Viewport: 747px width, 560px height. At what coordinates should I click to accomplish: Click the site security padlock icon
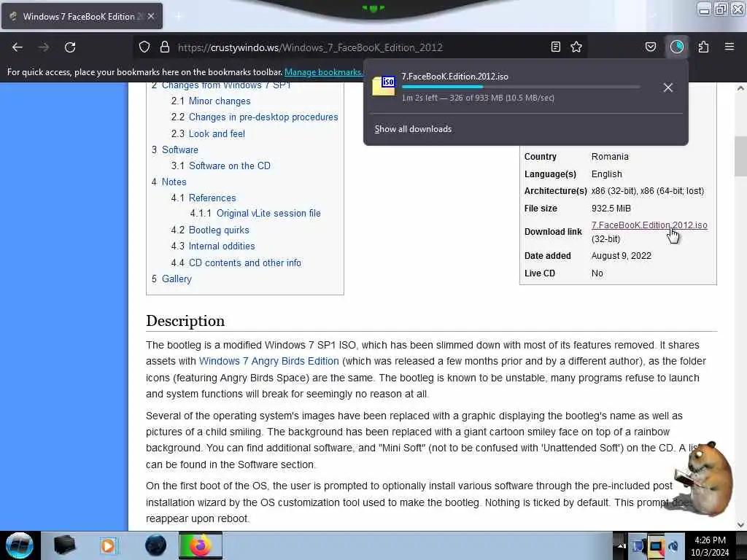[x=165, y=47]
